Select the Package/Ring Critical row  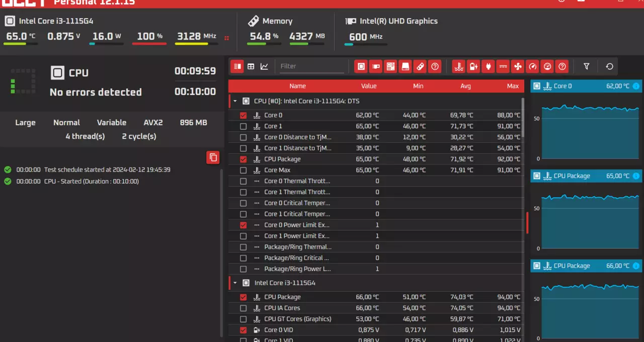(375, 258)
